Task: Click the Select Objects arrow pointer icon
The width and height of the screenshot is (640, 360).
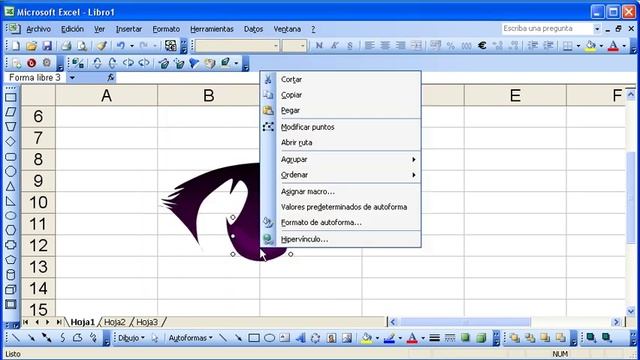Action: (x=154, y=338)
